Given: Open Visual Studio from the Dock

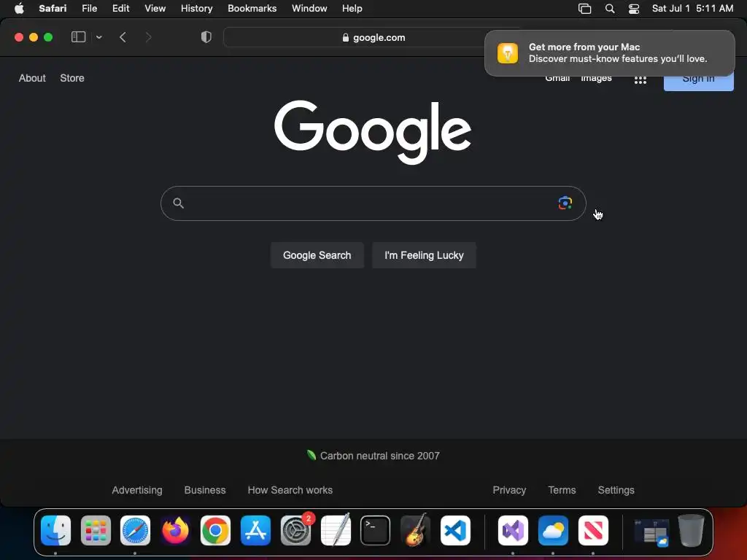Looking at the screenshot, I should [513, 530].
